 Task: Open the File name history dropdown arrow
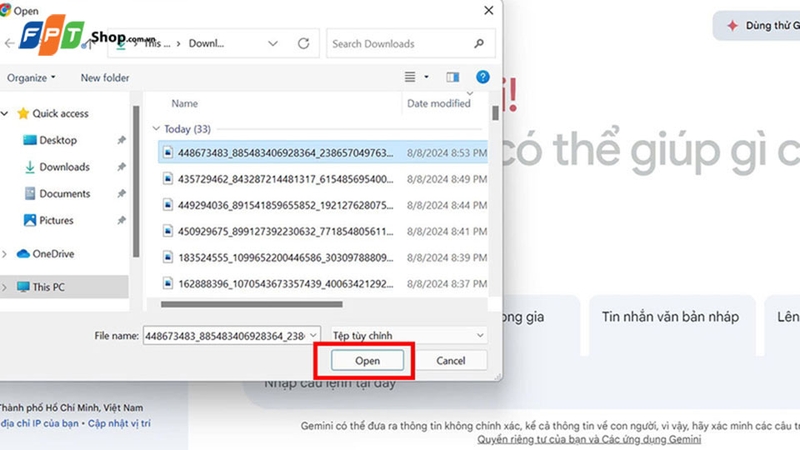coord(313,336)
